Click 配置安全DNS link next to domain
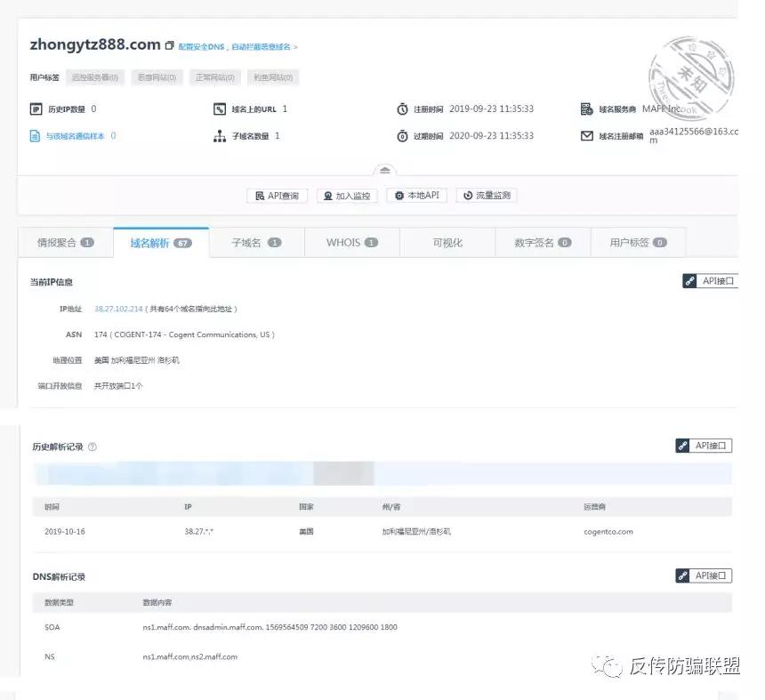Image resolution: width=765 pixels, height=700 pixels. (x=202, y=47)
